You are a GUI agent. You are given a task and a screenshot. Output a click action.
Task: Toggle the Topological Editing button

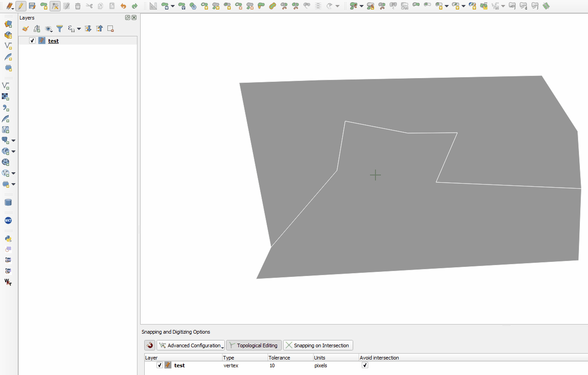(x=253, y=345)
